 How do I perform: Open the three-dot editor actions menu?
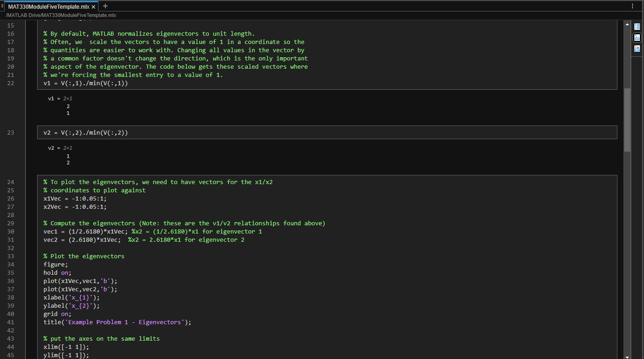click(633, 6)
